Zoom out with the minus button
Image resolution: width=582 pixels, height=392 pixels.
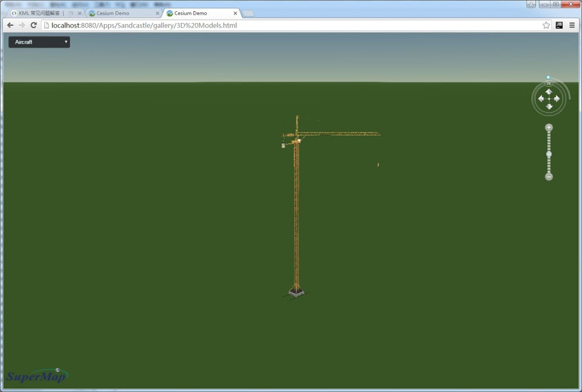(549, 176)
